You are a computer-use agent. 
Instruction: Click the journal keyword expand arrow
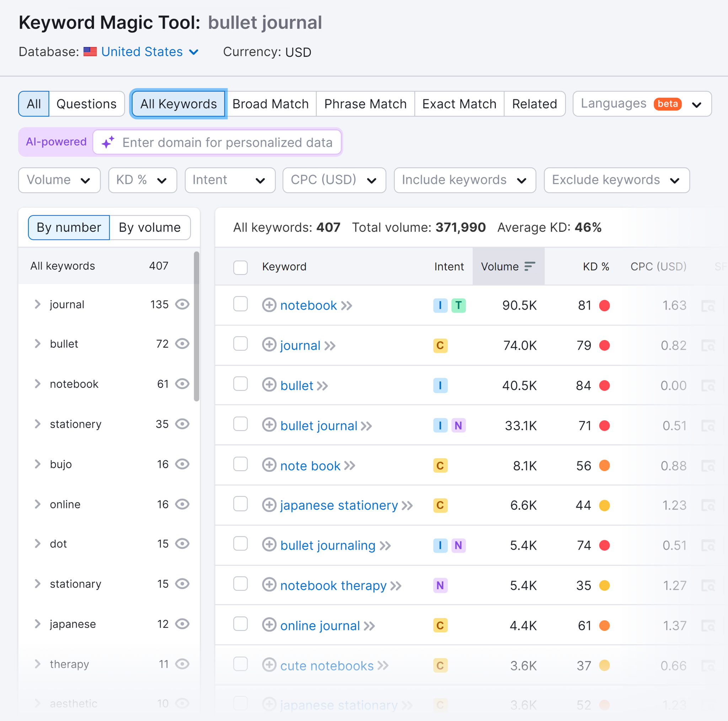pyautogui.click(x=38, y=305)
